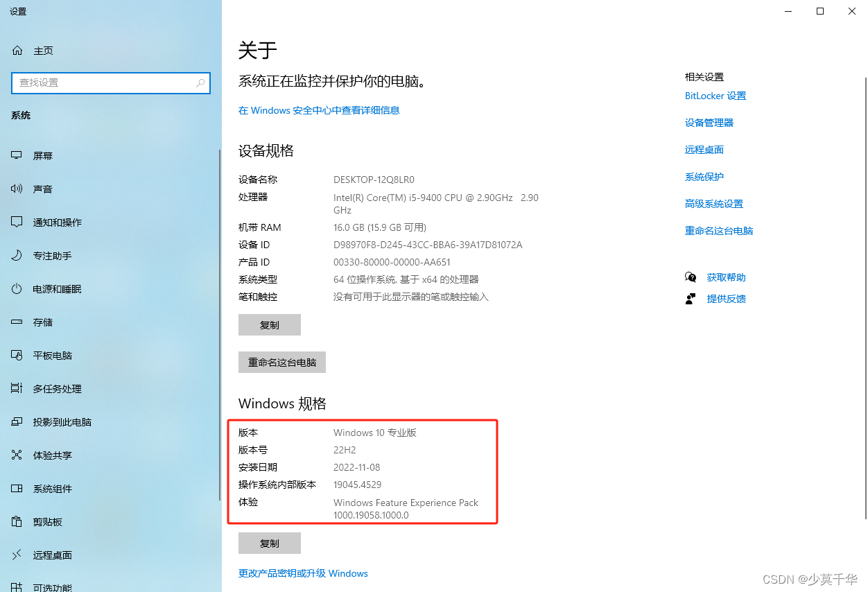Click the Give feedback person icon
868x592 pixels.
coord(691,299)
